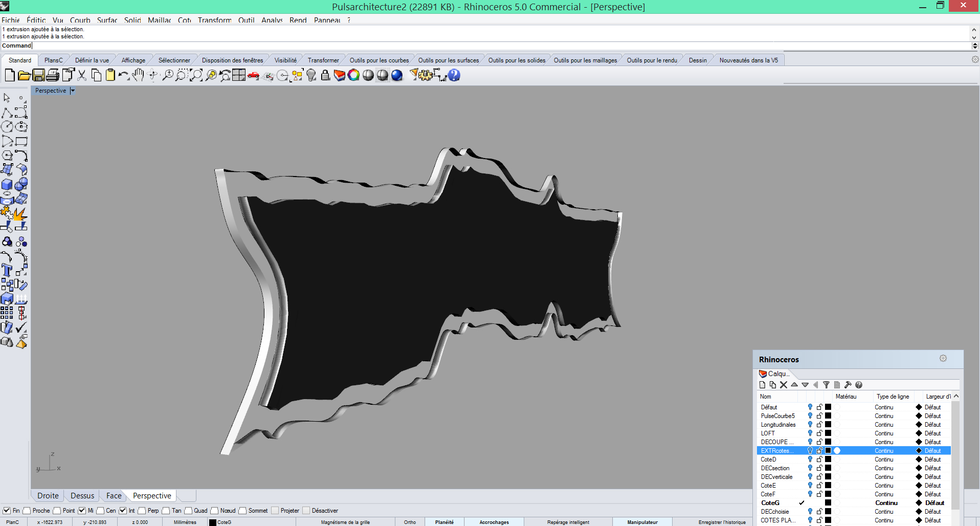Open Rhinoceros panel gear options
This screenshot has width=980, height=526.
[x=943, y=359]
